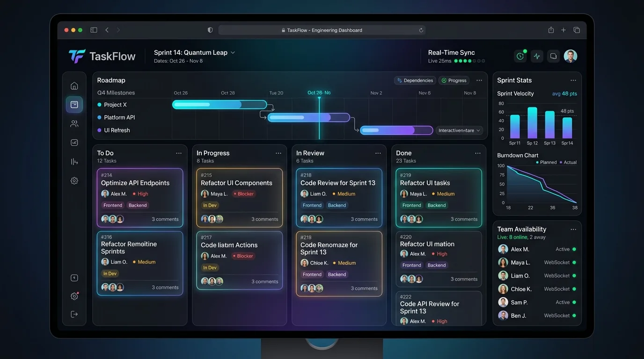Open the tab overview icon
Screen dimensions: 644x359
577,30
